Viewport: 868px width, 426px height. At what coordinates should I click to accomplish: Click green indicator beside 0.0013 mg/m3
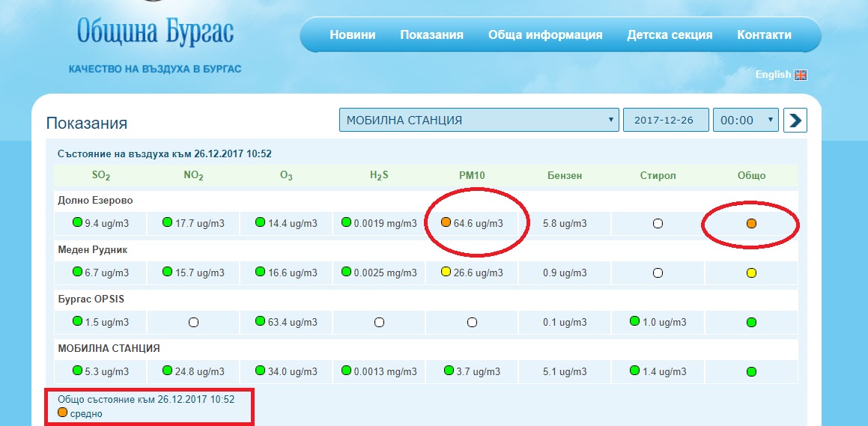347,370
